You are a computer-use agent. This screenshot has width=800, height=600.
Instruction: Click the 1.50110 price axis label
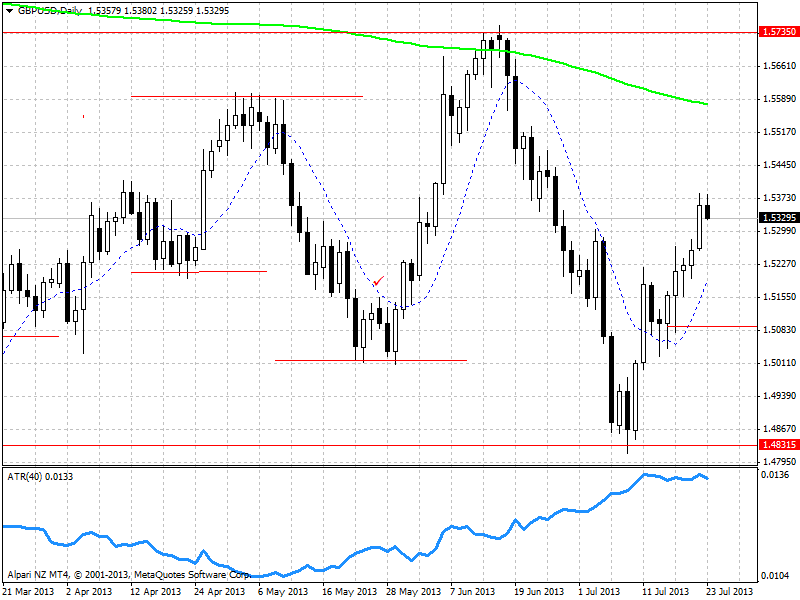(780, 363)
